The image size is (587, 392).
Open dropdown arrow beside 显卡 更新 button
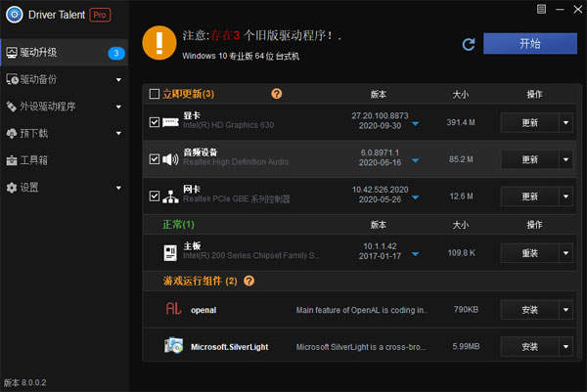coord(565,123)
